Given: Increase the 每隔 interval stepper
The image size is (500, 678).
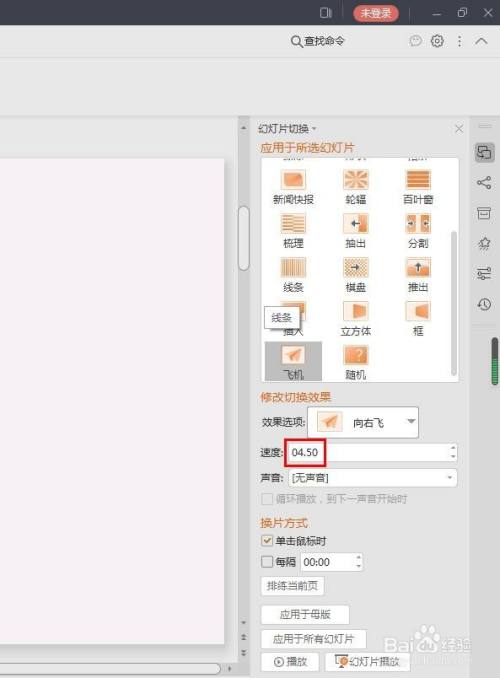Looking at the screenshot, I should click(x=359, y=557).
